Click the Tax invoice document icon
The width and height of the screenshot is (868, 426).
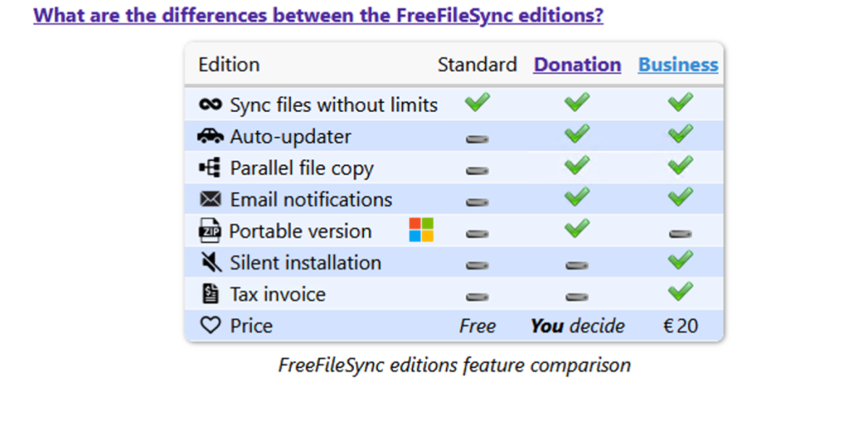[210, 293]
